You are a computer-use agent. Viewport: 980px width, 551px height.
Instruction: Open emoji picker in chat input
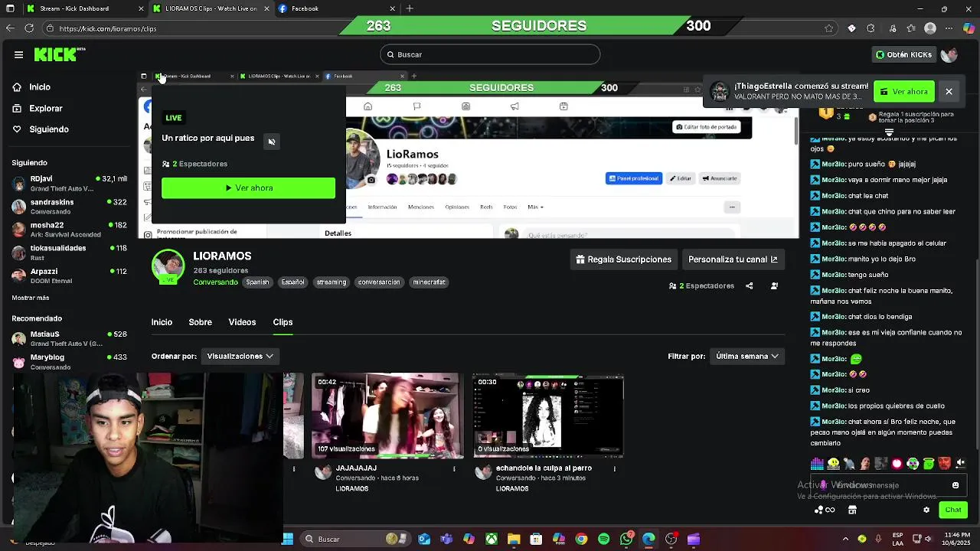[x=955, y=484]
